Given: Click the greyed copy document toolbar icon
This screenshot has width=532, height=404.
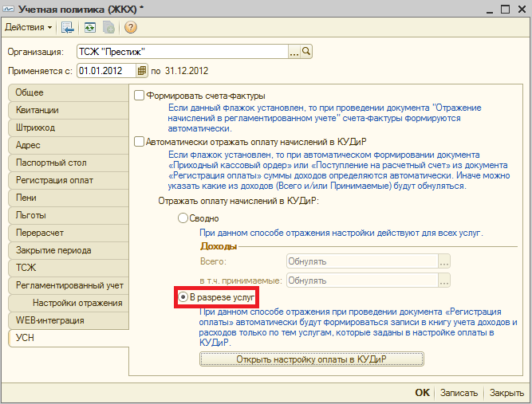Looking at the screenshot, I should tap(108, 27).
